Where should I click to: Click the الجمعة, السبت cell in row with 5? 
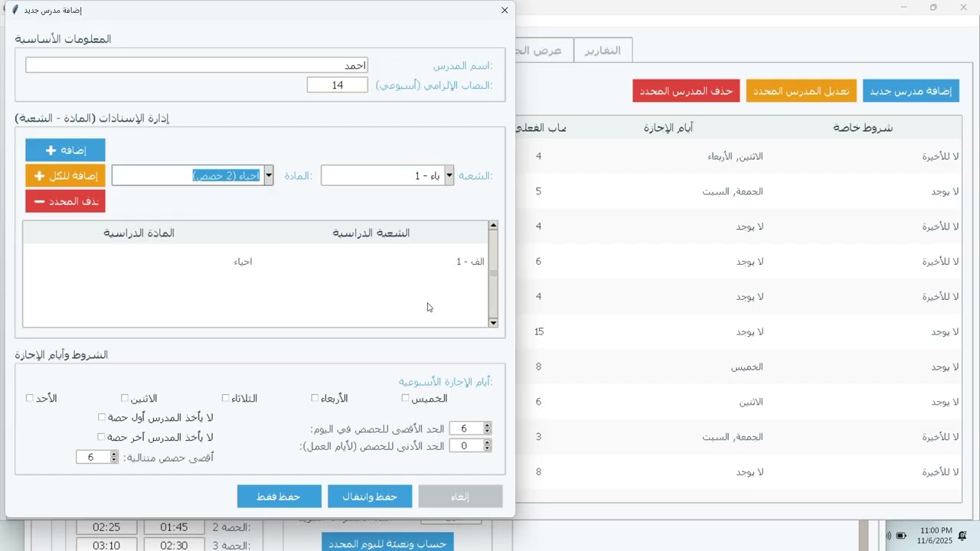(x=733, y=191)
